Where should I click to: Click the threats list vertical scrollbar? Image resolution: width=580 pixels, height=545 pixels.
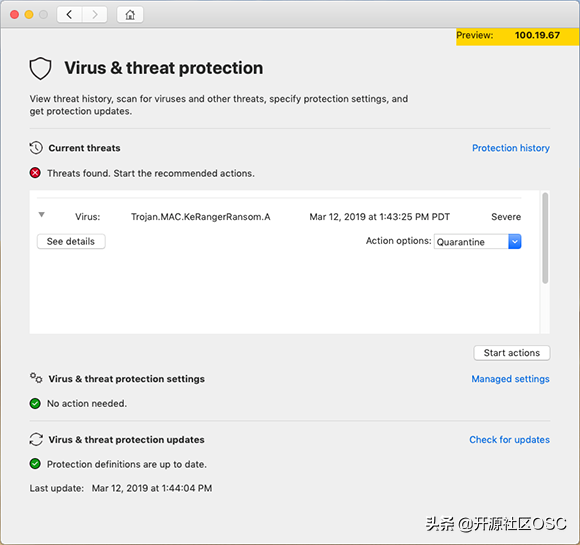pyautogui.click(x=545, y=238)
